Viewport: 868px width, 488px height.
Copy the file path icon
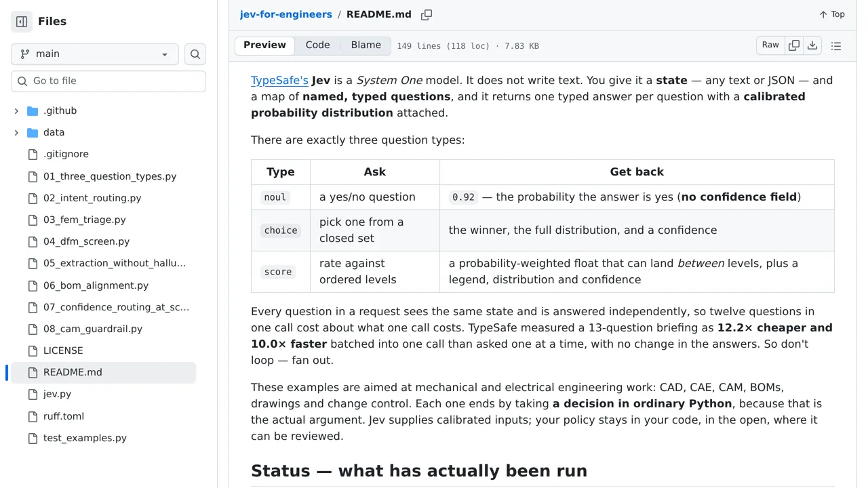point(427,15)
